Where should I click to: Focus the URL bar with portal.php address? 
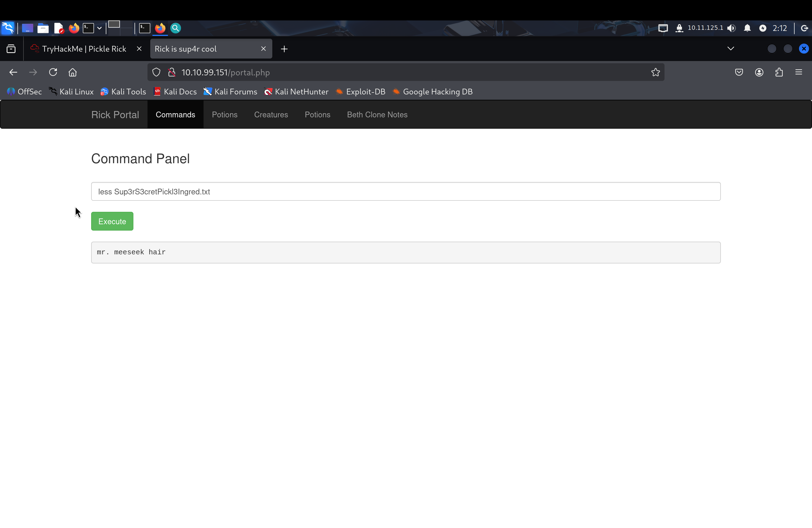[406, 72]
